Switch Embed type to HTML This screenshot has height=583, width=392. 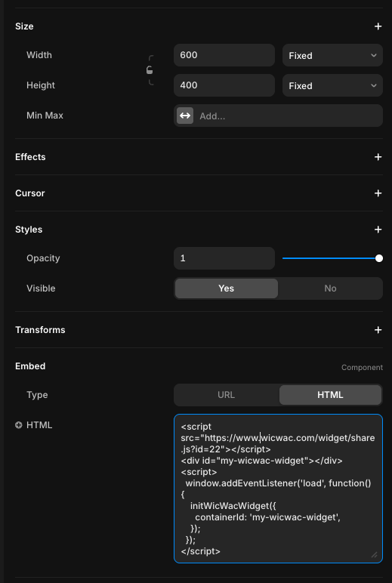[x=330, y=395]
